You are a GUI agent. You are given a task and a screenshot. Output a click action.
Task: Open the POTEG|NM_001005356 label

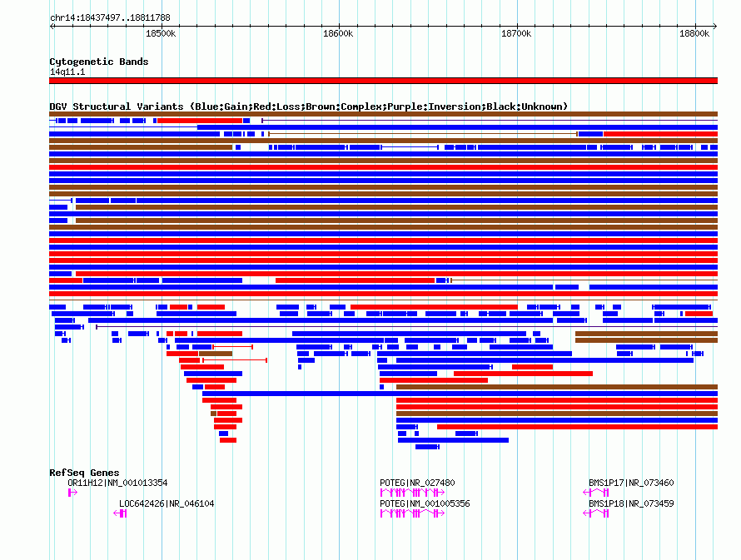tap(425, 503)
